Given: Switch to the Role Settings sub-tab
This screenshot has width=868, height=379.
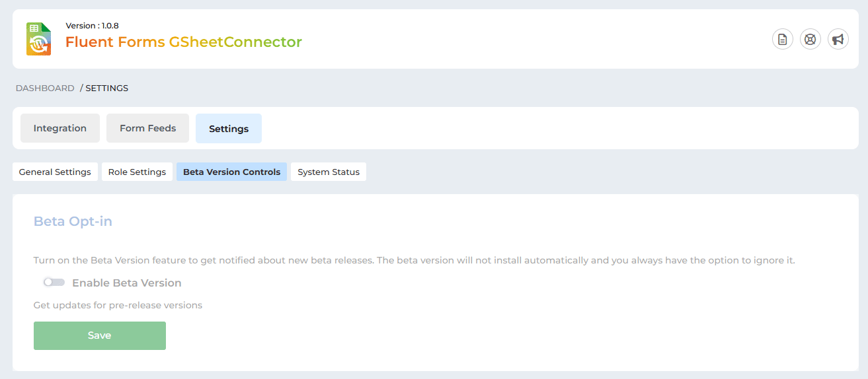Looking at the screenshot, I should [137, 172].
